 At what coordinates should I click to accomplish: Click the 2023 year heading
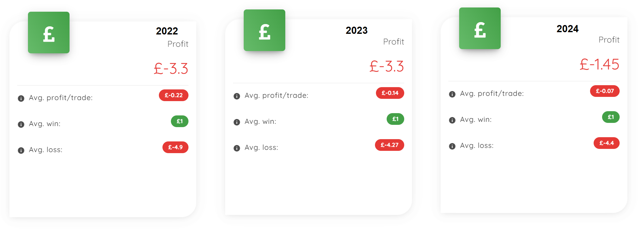pyautogui.click(x=356, y=30)
